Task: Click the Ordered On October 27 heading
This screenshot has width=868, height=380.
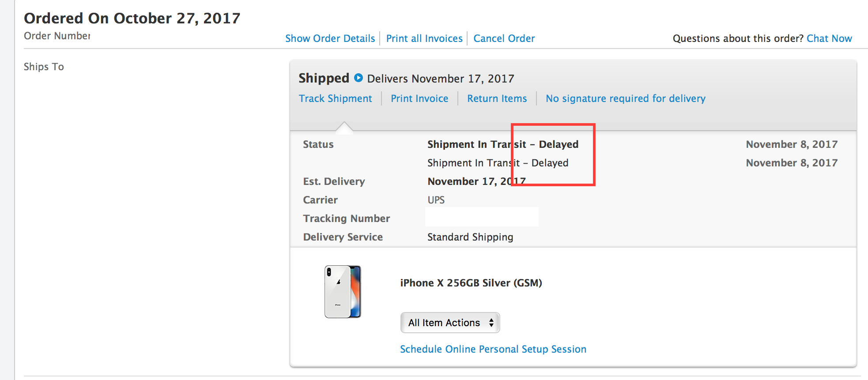Action: pos(132,18)
